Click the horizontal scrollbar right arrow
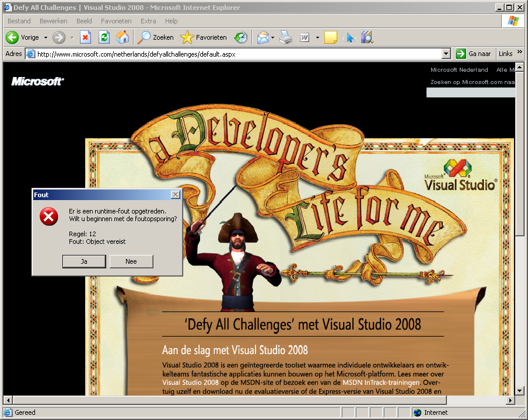 (510, 400)
